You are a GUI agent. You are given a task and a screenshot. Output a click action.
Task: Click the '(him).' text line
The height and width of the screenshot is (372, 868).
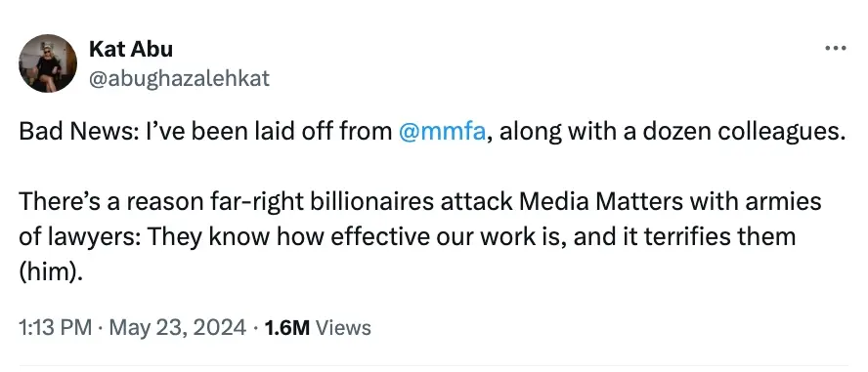(51, 272)
